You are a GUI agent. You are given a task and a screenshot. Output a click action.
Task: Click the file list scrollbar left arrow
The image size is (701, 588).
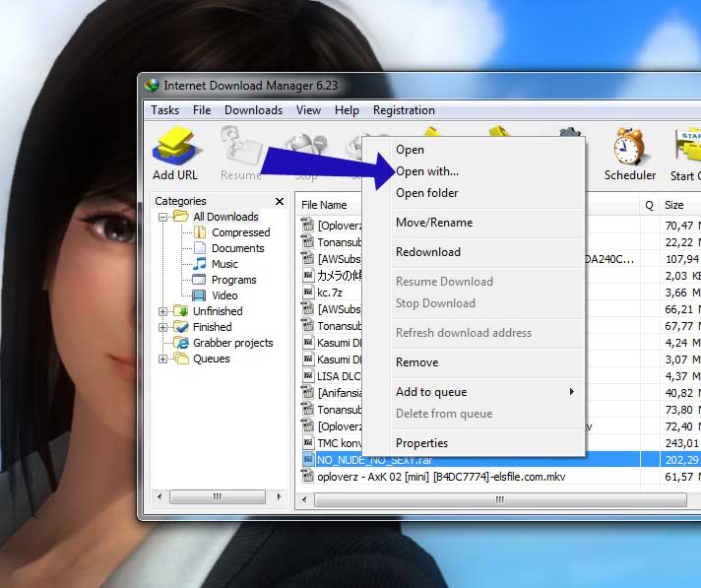click(304, 499)
